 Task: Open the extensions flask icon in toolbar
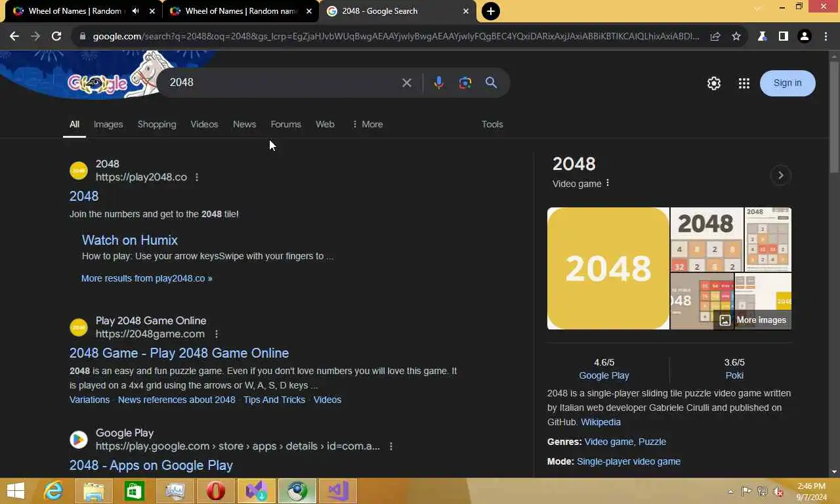point(763,37)
